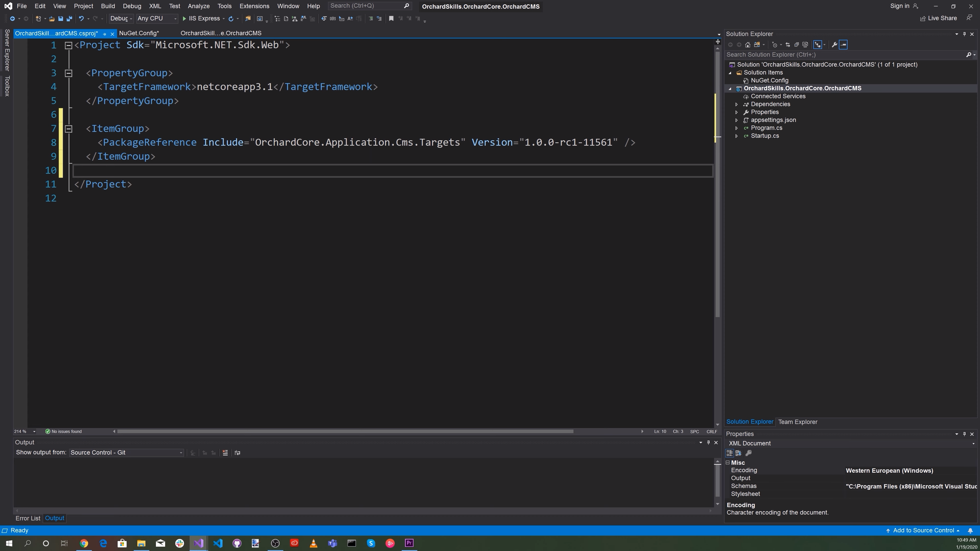Open the notifications bell in the status bar
This screenshot has height=551, width=980.
(x=971, y=531)
